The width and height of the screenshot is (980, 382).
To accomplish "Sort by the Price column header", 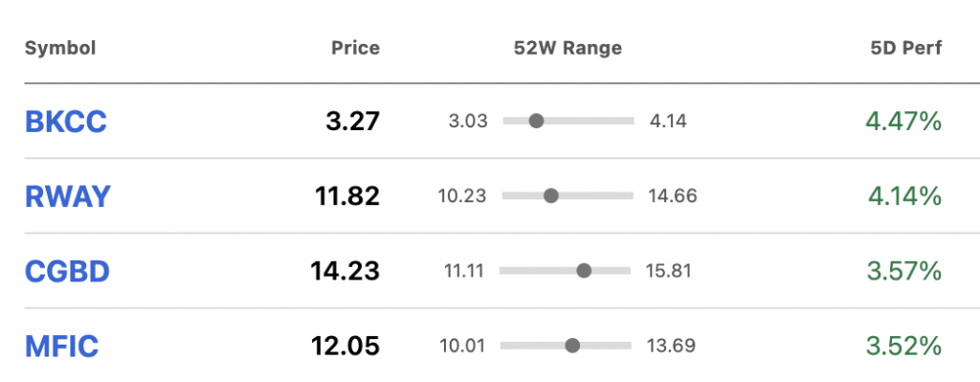I will pyautogui.click(x=356, y=48).
